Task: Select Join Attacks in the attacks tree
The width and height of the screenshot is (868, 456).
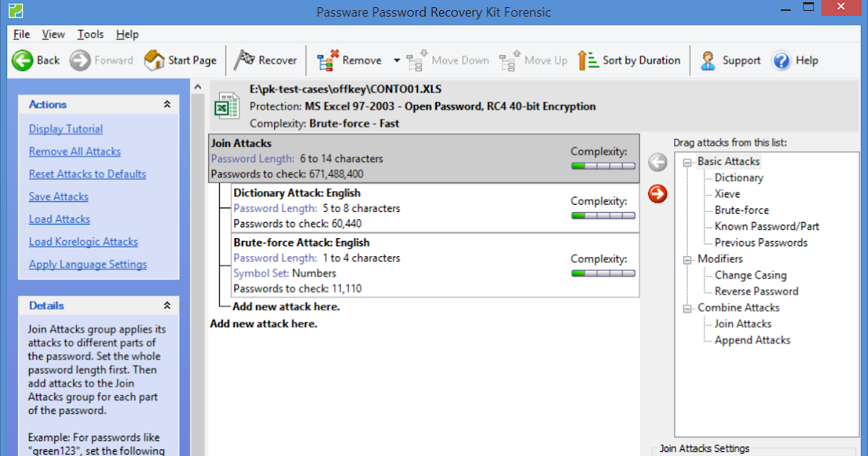Action: 743,324
